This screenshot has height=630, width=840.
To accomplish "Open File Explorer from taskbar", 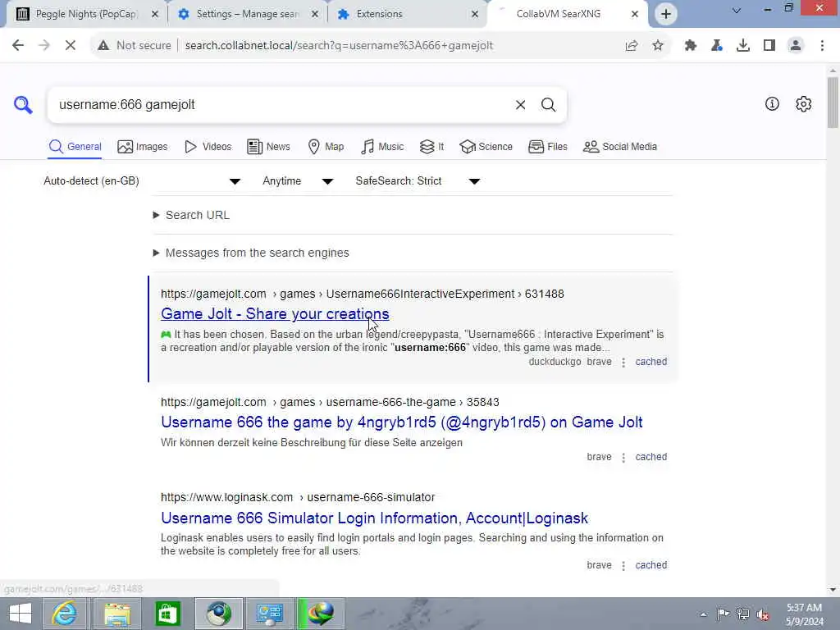I will (x=116, y=614).
